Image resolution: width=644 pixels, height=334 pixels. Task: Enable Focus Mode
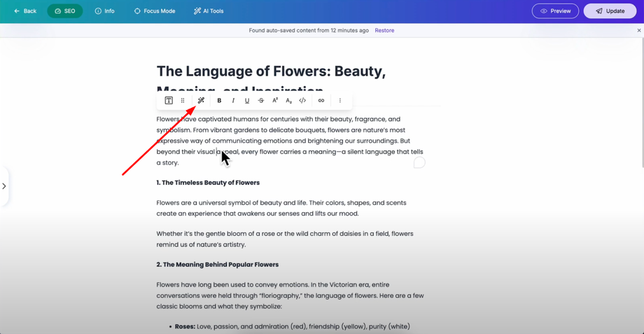pyautogui.click(x=155, y=11)
